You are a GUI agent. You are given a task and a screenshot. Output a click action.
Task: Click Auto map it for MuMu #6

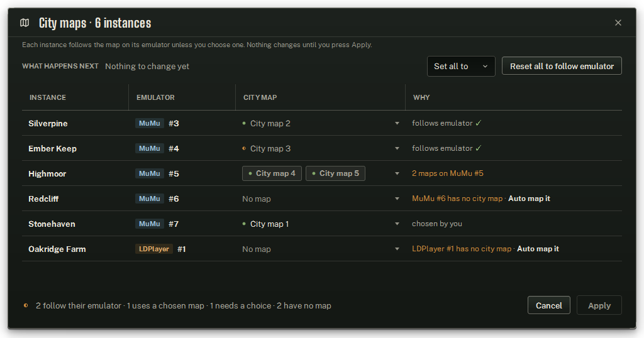click(529, 199)
